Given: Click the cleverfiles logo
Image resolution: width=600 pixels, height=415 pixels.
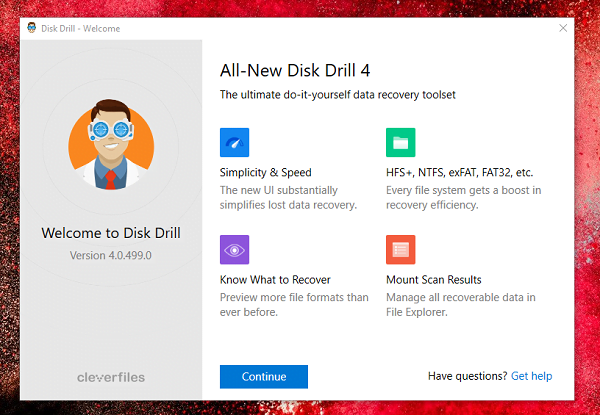Looking at the screenshot, I should [111, 378].
